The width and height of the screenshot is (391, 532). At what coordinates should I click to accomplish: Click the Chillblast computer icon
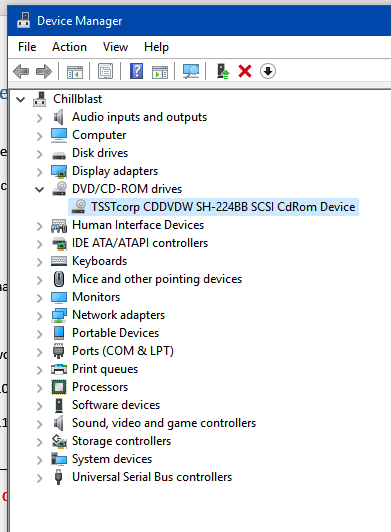click(39, 99)
